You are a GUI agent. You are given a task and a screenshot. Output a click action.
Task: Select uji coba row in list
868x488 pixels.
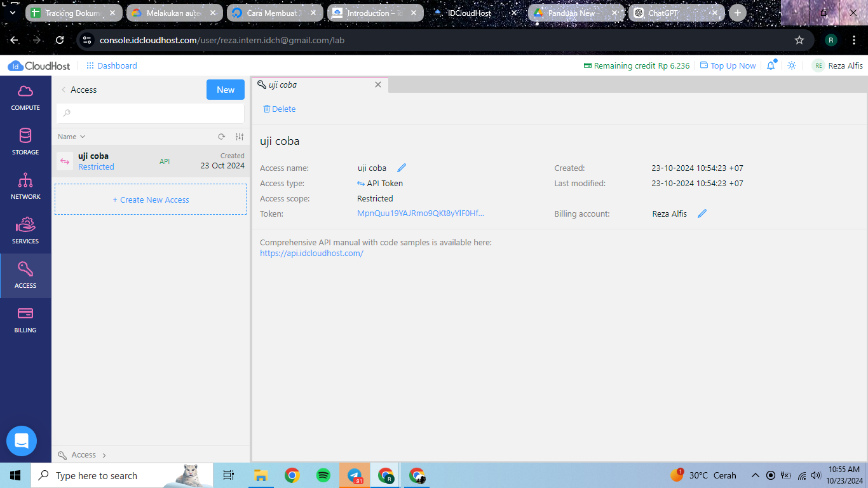click(x=151, y=161)
